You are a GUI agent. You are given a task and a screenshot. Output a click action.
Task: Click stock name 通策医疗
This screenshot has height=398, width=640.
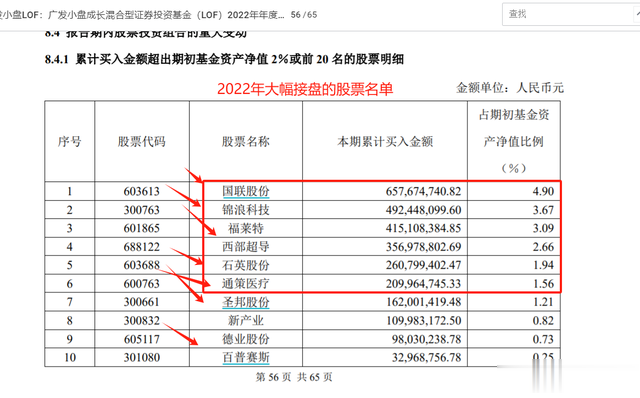coord(246,284)
